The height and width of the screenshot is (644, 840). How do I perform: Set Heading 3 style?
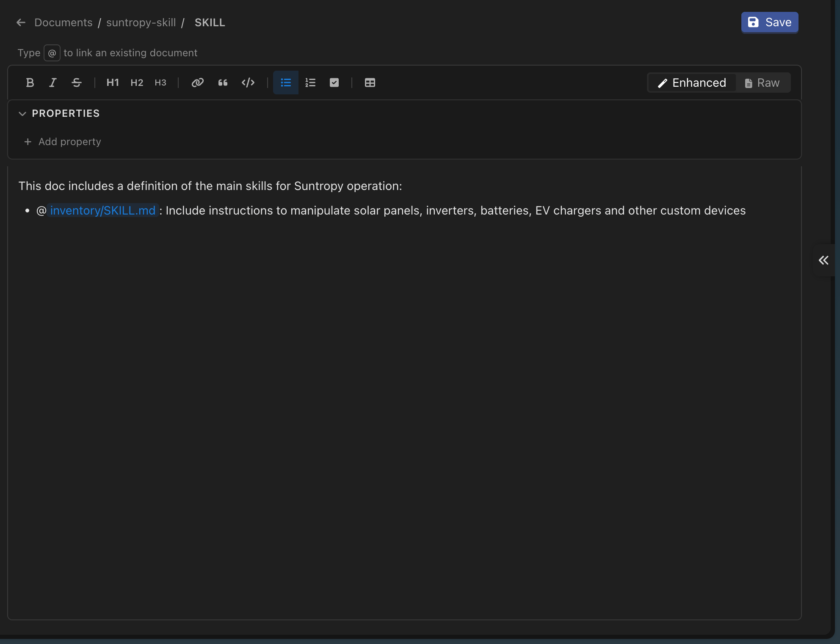[x=160, y=83]
